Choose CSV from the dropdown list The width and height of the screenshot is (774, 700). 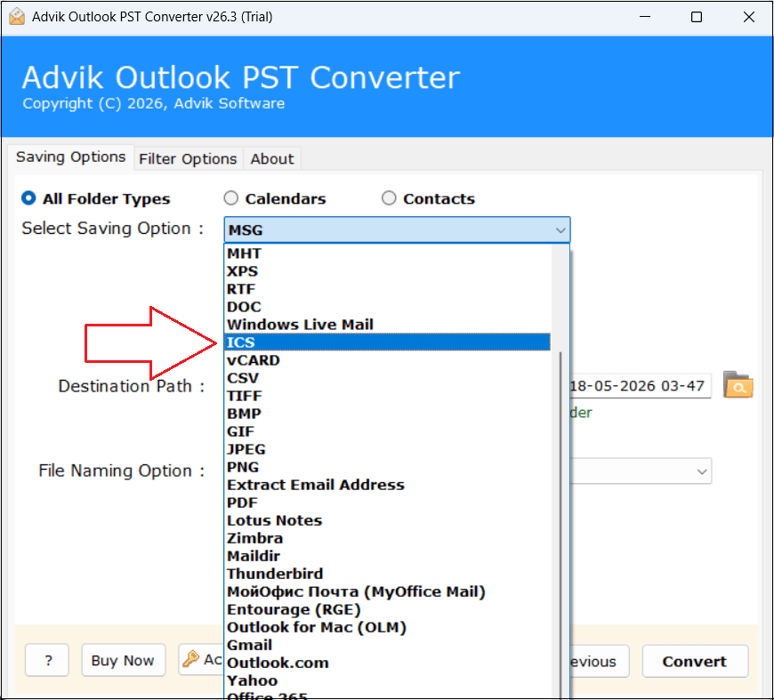click(388, 378)
